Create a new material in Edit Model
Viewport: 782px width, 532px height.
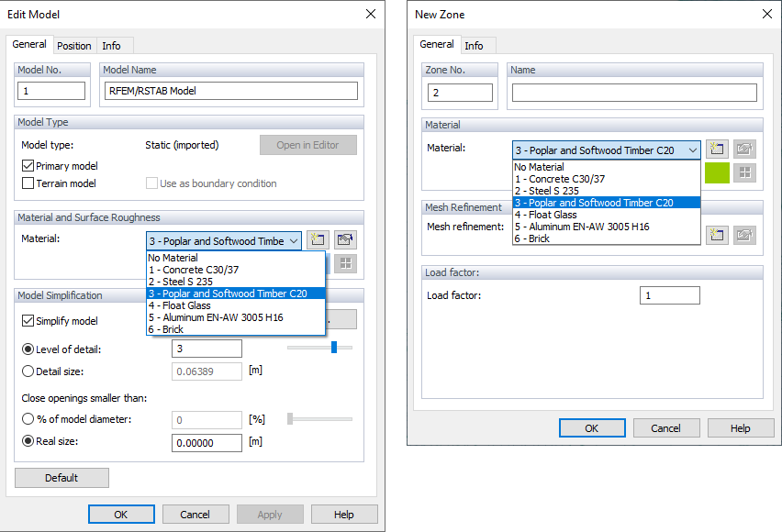coord(318,239)
